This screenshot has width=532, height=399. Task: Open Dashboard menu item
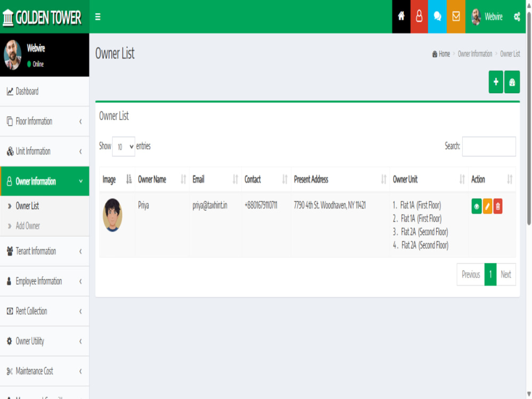(x=45, y=92)
